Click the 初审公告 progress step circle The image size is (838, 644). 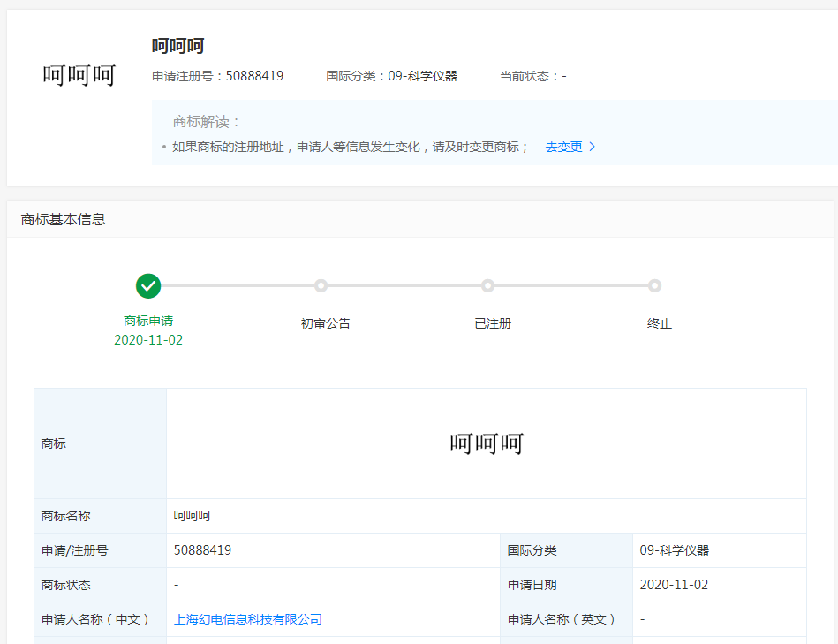(321, 286)
